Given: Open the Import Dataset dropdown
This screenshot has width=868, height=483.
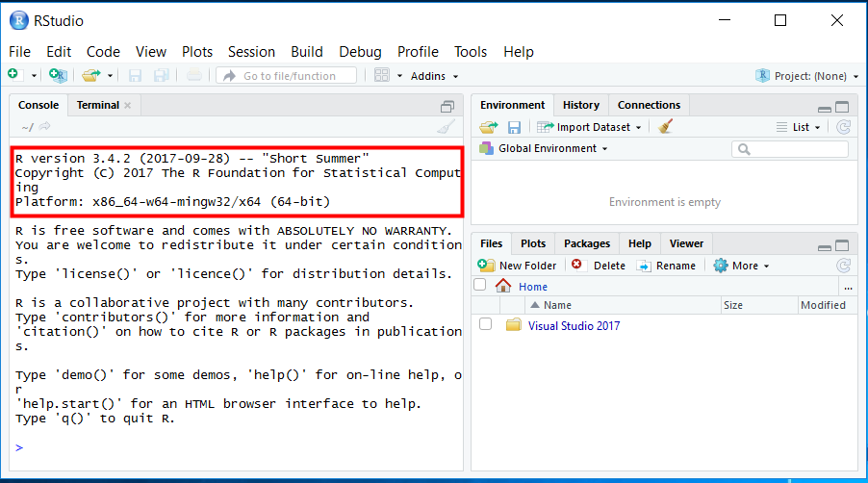Looking at the screenshot, I should [589, 127].
